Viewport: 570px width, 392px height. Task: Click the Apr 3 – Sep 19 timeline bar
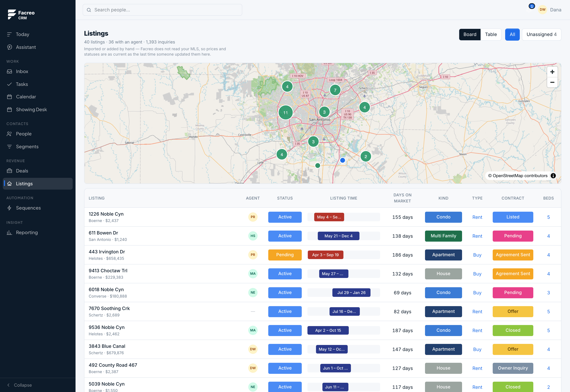(325, 255)
